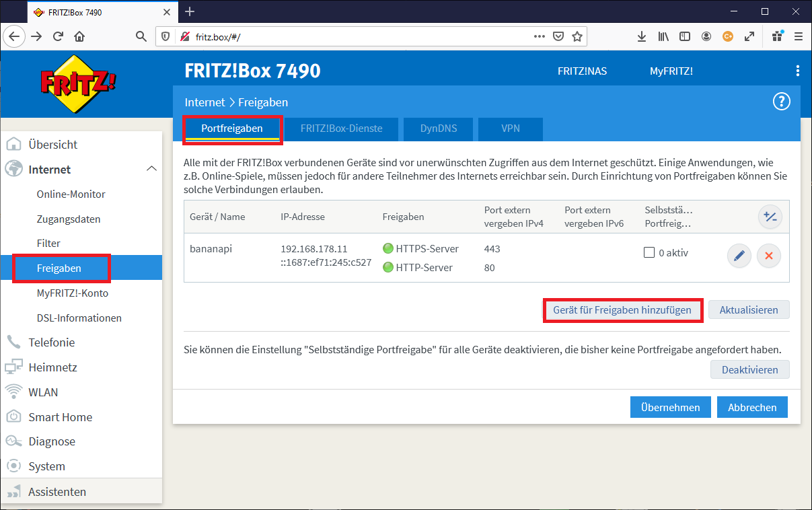Toggle table column view plus-minus icon
This screenshot has width=812, height=510.
click(770, 217)
